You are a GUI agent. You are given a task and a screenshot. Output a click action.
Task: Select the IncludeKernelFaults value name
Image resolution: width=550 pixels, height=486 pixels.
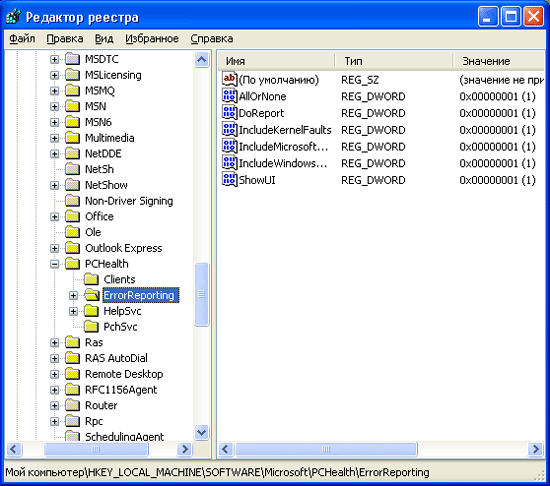tap(285, 130)
